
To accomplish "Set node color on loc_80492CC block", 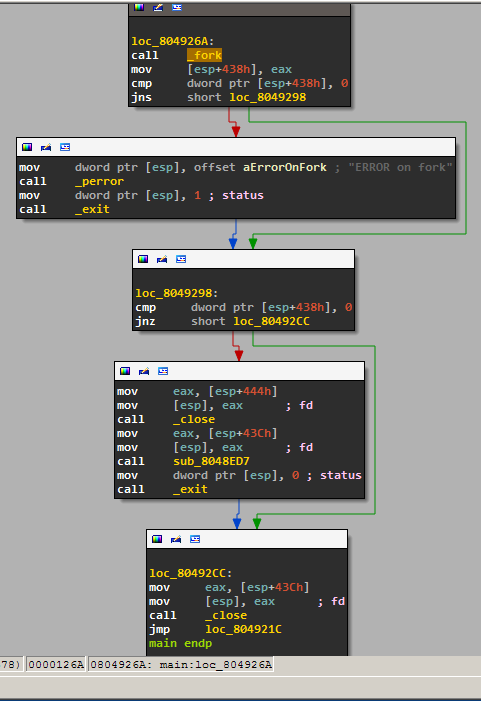I will [x=157, y=539].
